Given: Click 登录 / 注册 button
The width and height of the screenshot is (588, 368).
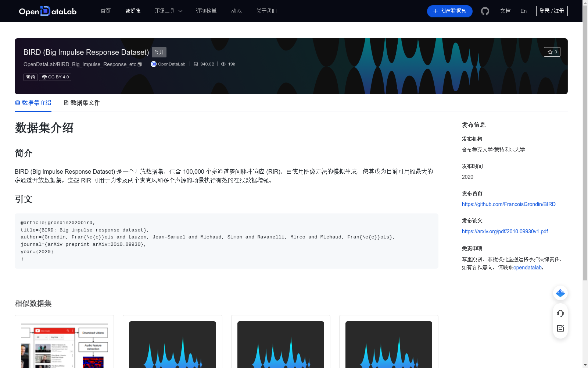Looking at the screenshot, I should (552, 11).
